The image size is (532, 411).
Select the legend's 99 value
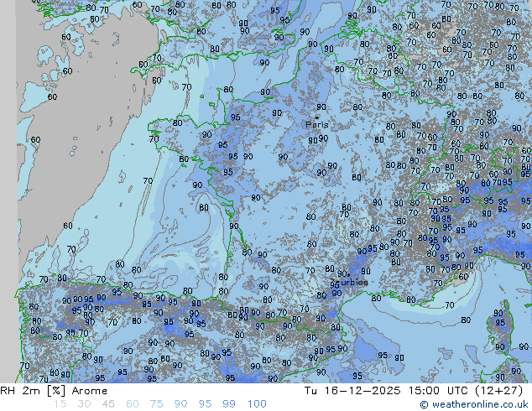point(229,404)
